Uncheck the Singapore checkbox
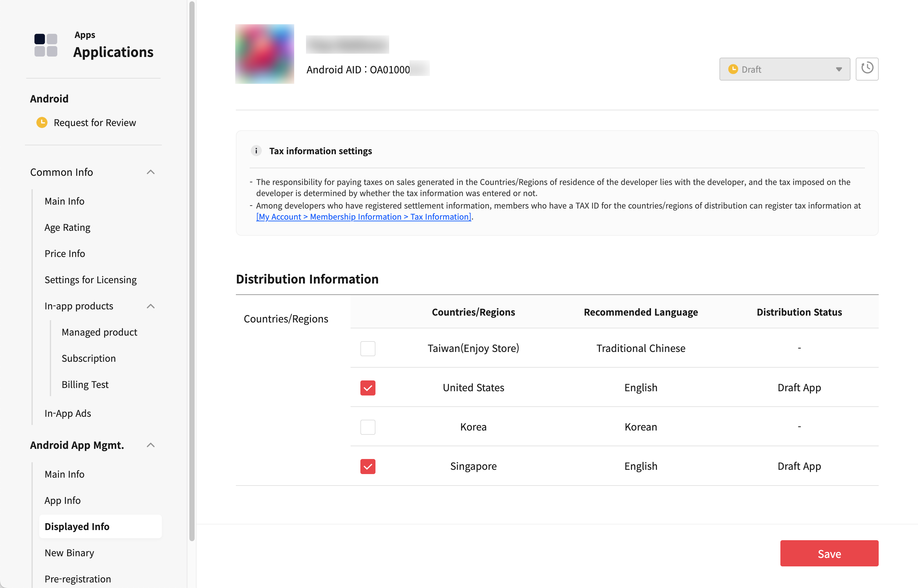 point(368,466)
